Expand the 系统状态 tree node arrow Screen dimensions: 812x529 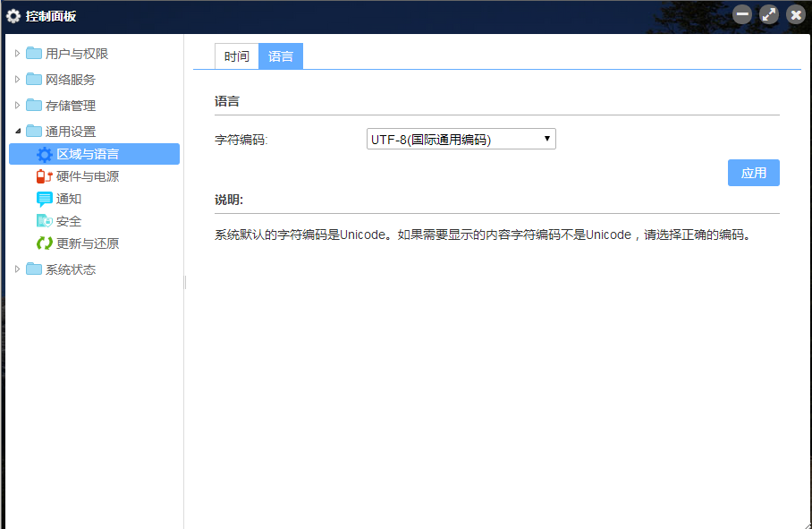pyautogui.click(x=17, y=269)
